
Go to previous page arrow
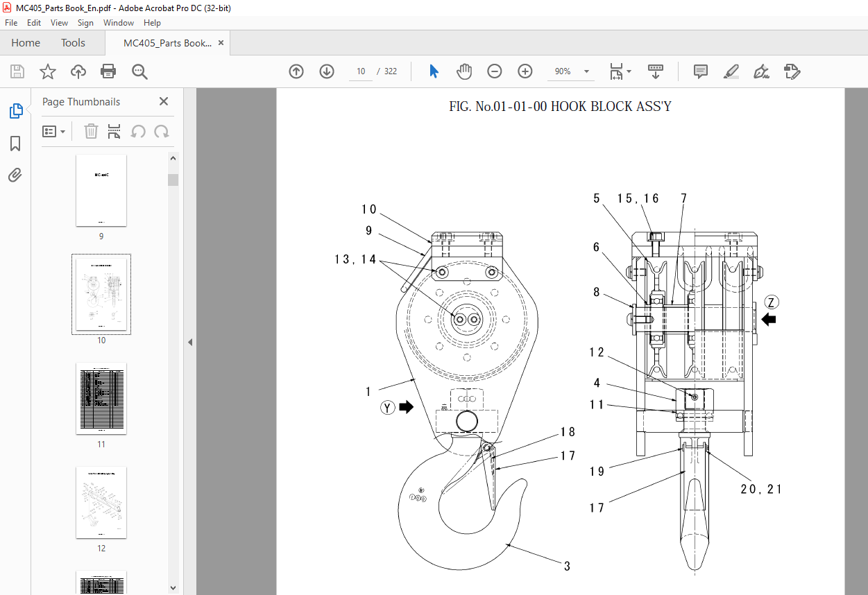coord(296,71)
